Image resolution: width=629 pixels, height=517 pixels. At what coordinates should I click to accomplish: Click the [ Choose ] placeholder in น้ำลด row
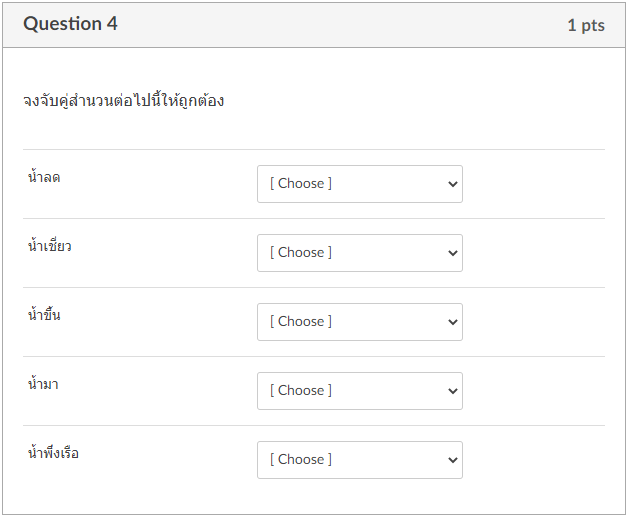pos(301,184)
